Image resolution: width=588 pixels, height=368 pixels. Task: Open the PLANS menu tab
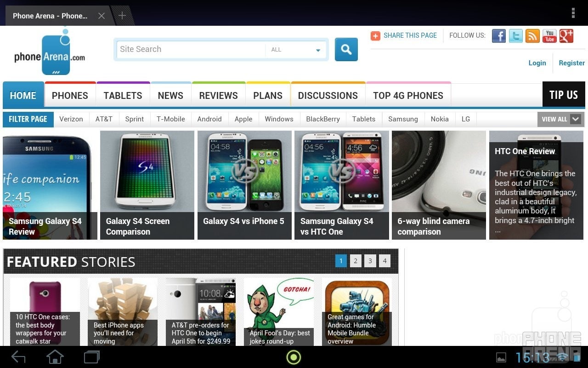point(268,96)
